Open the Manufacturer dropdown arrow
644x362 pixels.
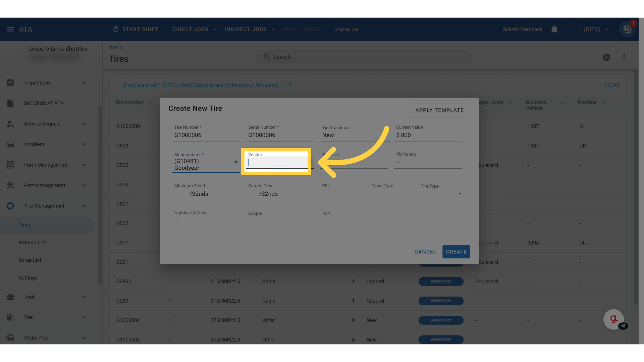click(236, 162)
